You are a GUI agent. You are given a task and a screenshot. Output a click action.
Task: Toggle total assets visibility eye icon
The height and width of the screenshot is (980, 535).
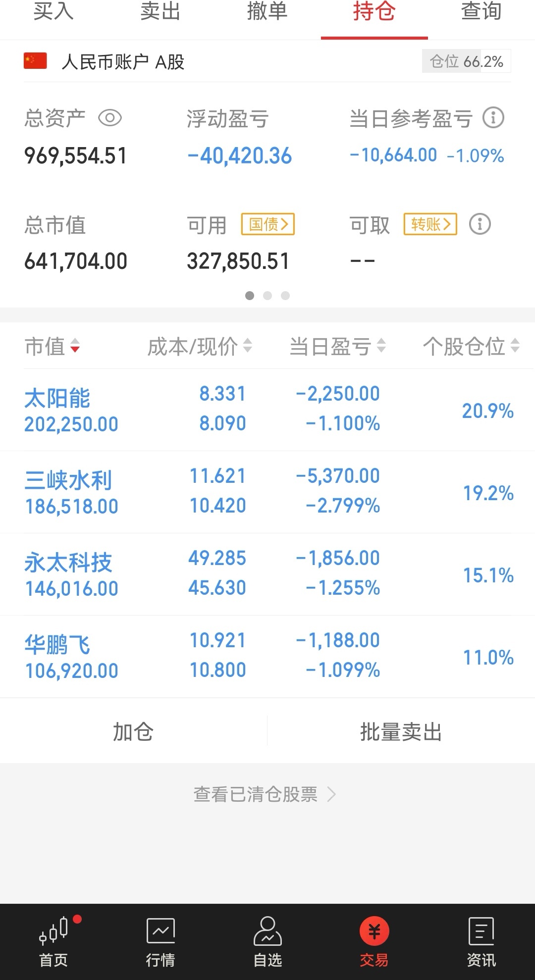[x=110, y=118]
